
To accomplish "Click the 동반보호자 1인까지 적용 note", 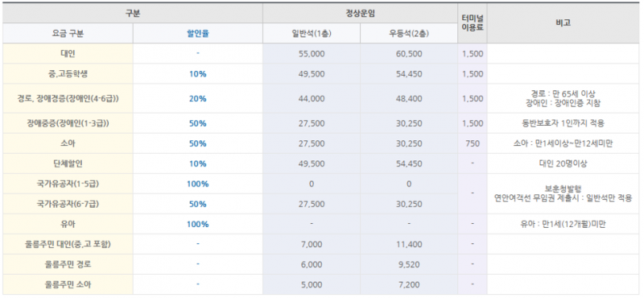I will coord(563,123).
